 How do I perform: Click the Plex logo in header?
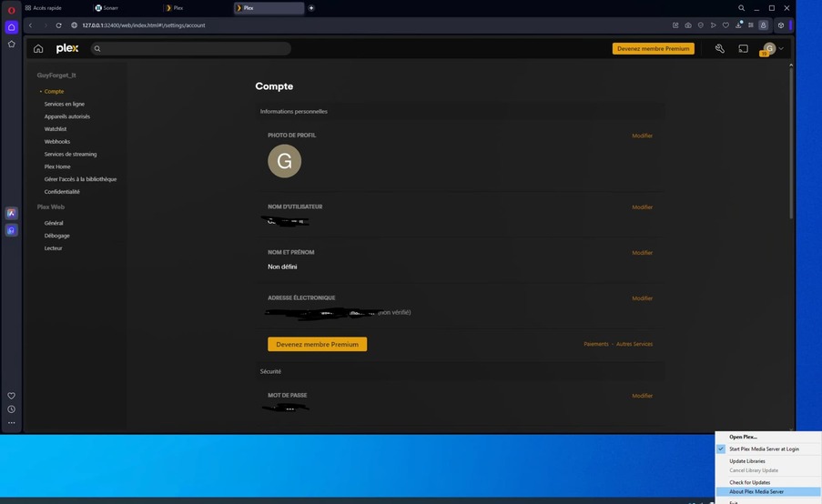click(x=67, y=48)
